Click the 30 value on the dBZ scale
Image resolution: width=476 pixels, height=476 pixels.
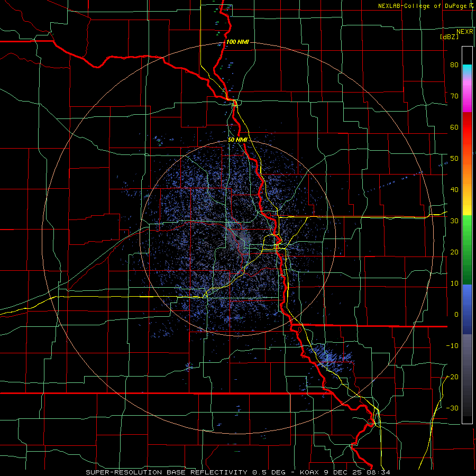pos(454,221)
